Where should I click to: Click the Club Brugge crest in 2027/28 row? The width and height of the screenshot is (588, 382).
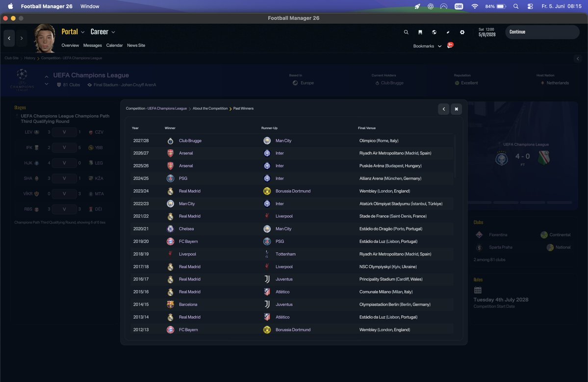tap(170, 141)
